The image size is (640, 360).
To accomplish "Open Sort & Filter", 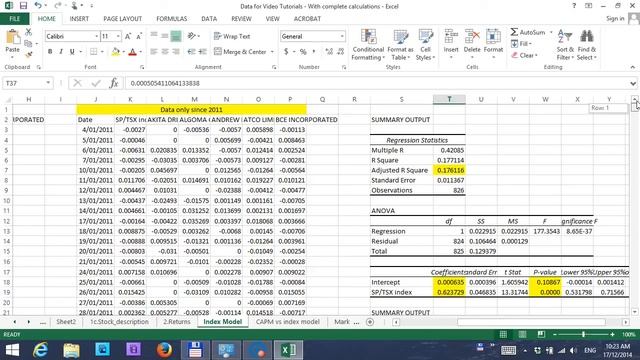I will point(565,45).
